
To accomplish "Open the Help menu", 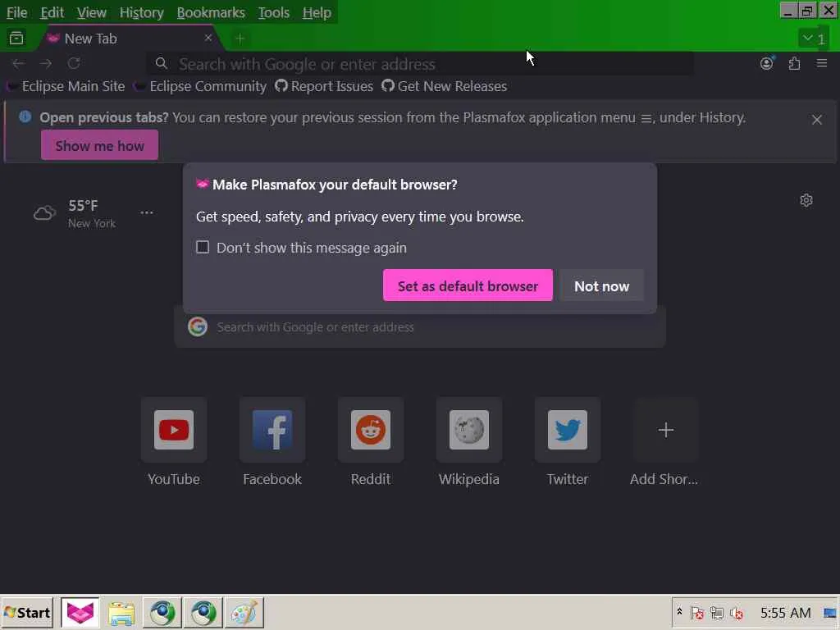I will (317, 12).
